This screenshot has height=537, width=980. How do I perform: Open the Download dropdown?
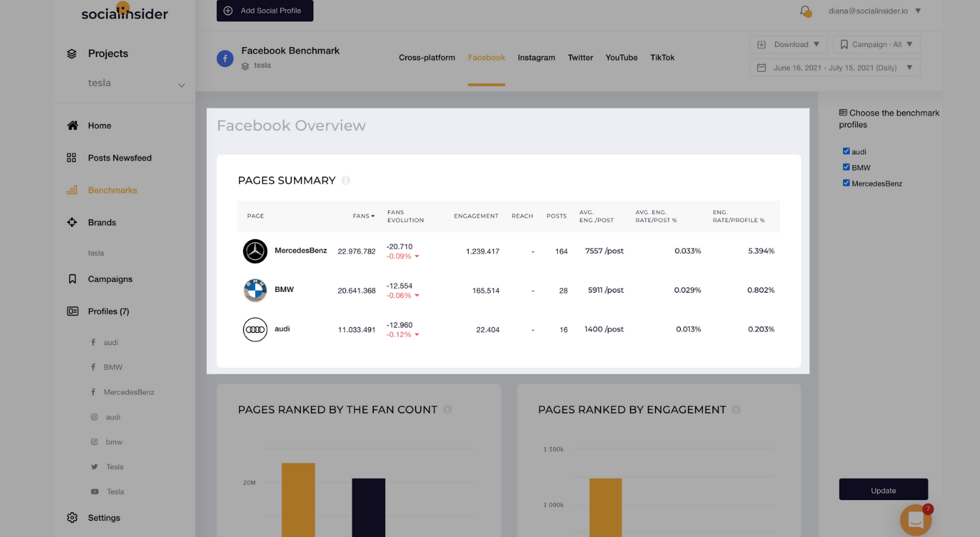(x=789, y=44)
